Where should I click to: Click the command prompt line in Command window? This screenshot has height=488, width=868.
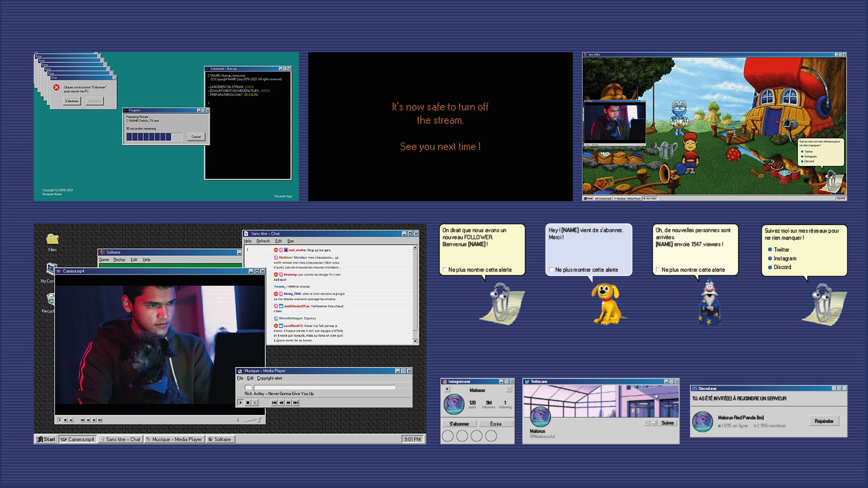(209, 102)
